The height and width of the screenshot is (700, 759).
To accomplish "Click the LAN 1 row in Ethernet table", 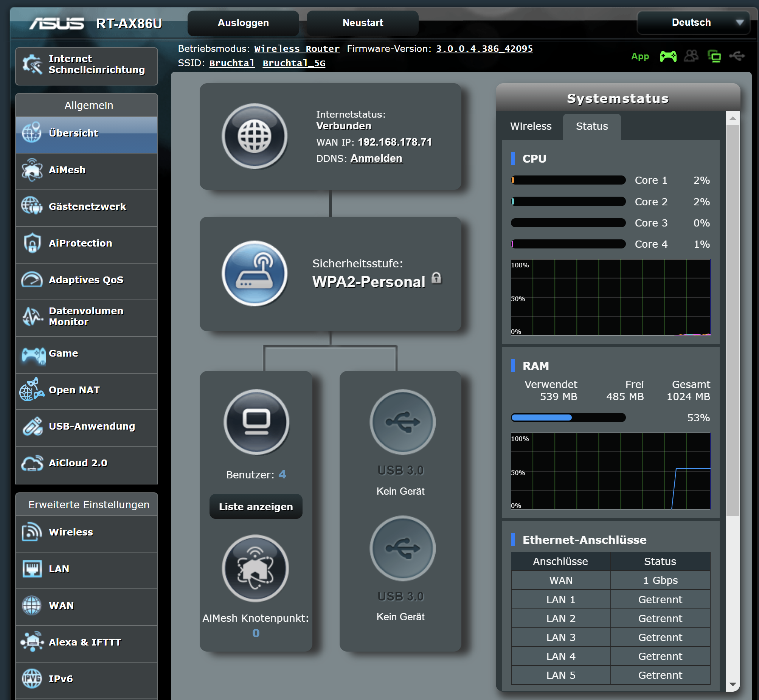I will (610, 600).
